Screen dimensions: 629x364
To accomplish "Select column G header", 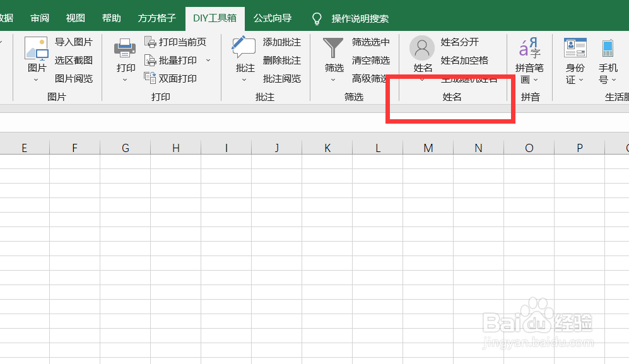I will pyautogui.click(x=125, y=148).
